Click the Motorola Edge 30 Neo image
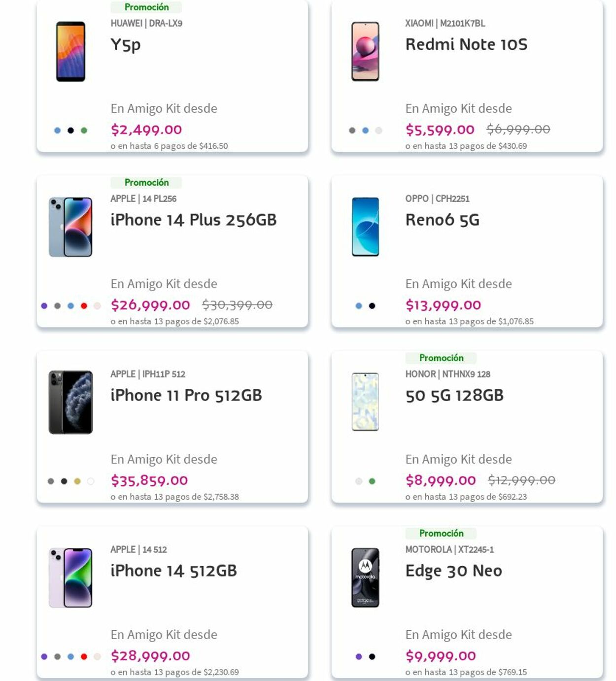Screen dimensions: 616x681 pyautogui.click(x=365, y=578)
